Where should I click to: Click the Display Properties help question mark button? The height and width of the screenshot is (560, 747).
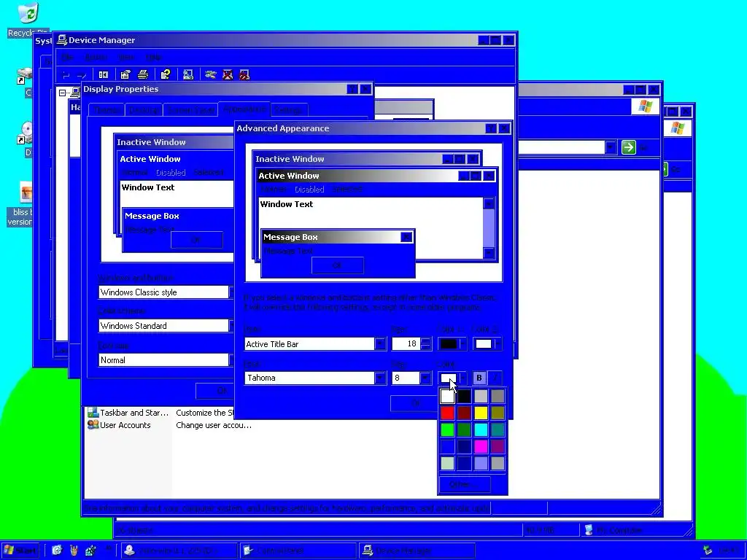[352, 89]
